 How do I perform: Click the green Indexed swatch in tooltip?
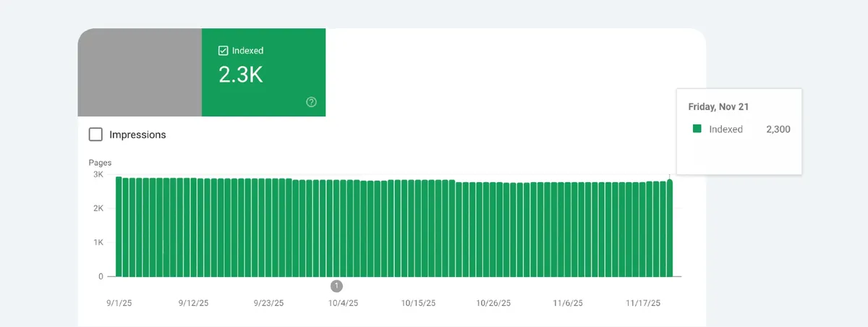(x=697, y=129)
